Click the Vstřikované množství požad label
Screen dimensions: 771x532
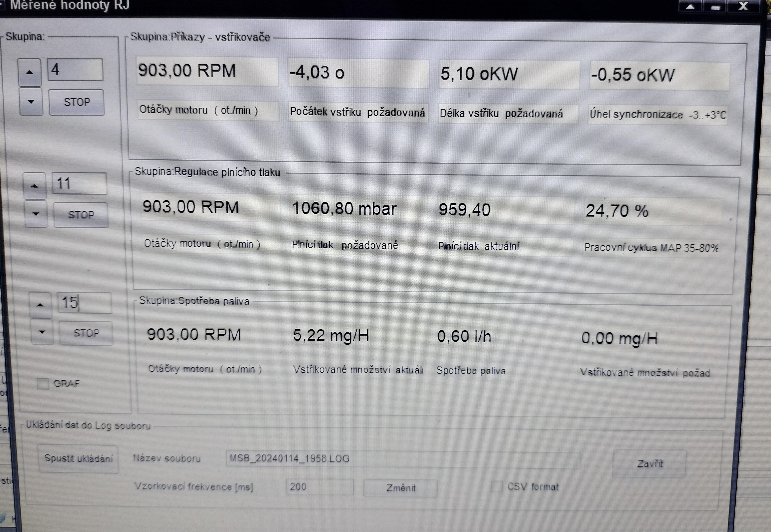point(645,372)
